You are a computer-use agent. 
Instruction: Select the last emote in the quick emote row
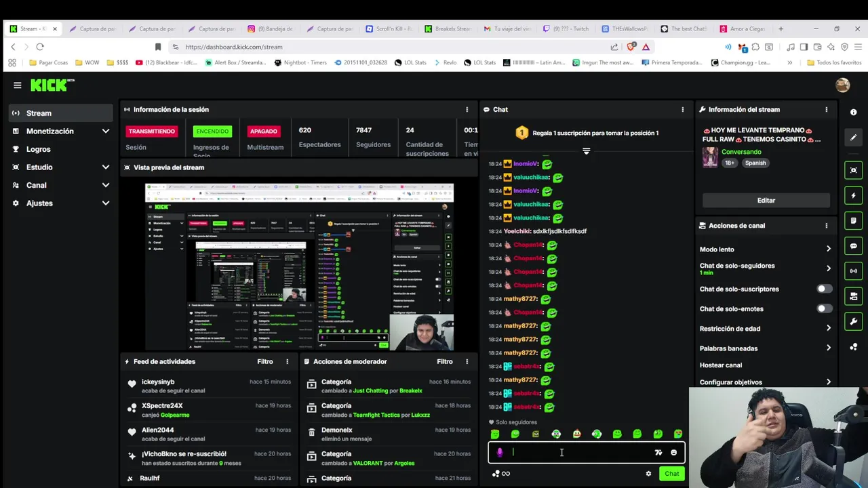pyautogui.click(x=678, y=434)
